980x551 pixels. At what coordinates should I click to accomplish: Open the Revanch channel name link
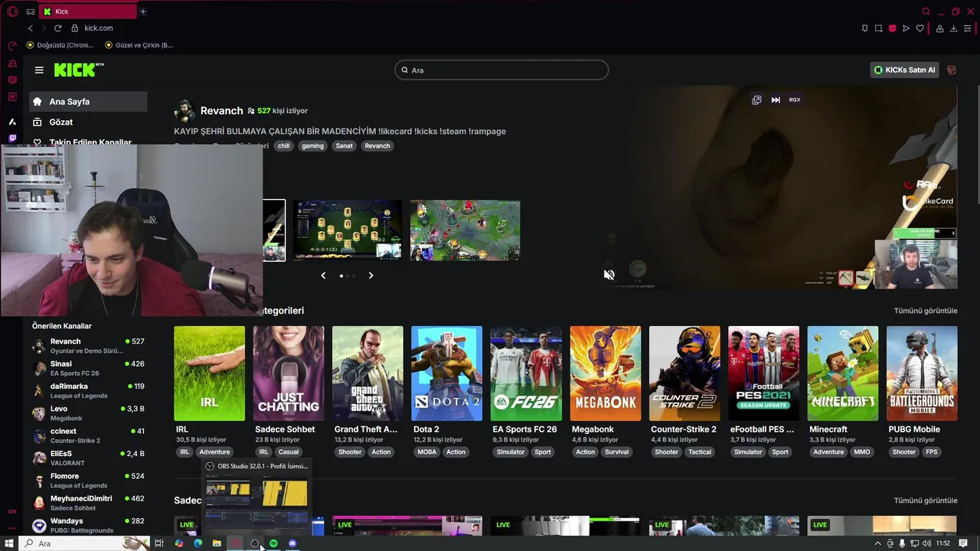click(221, 111)
